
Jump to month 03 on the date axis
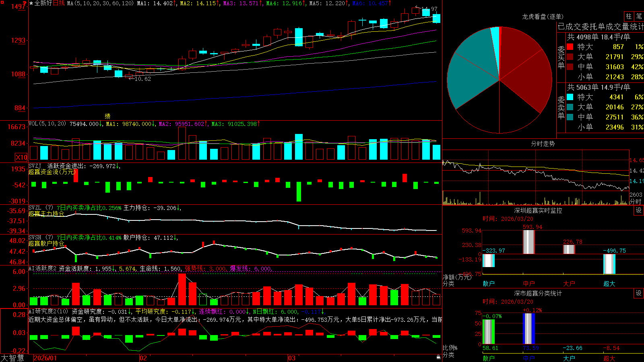(x=292, y=358)
